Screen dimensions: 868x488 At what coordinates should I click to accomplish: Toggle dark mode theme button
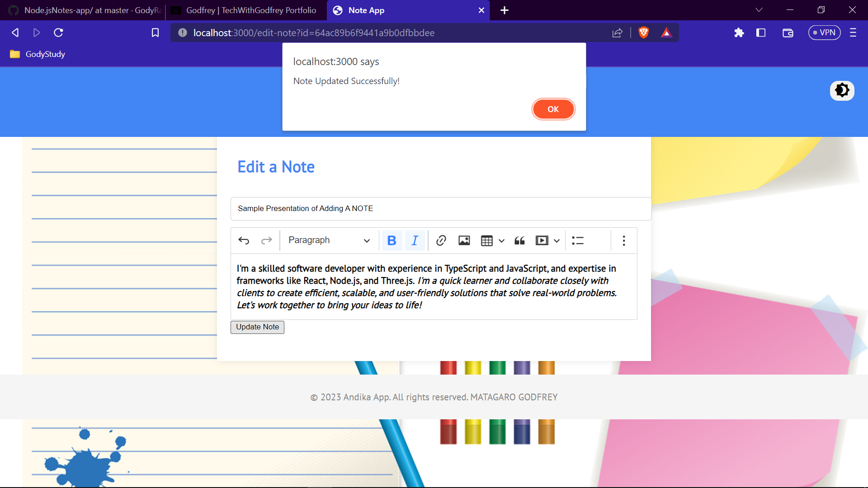coord(842,90)
